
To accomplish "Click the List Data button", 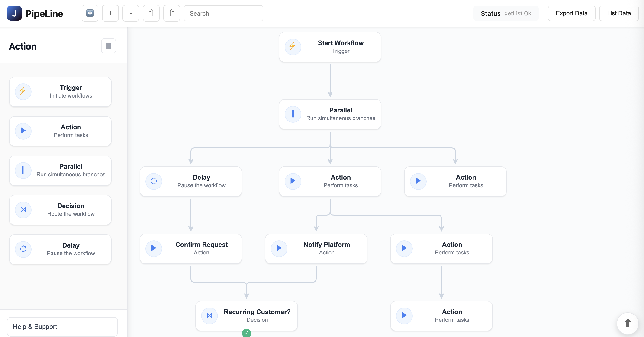I will (x=619, y=13).
